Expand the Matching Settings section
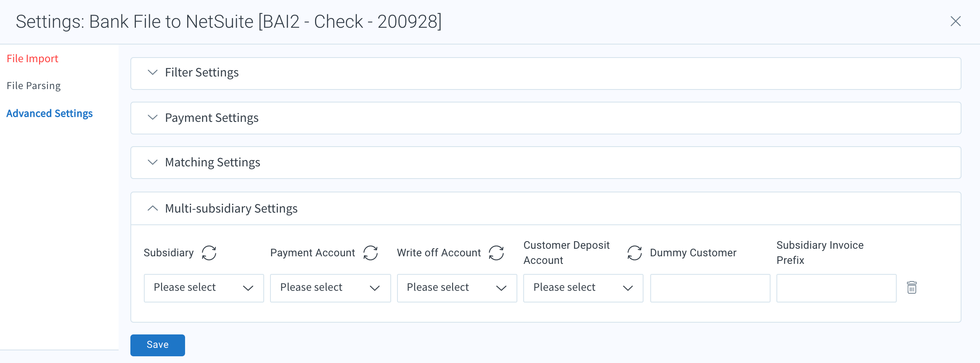 [x=546, y=162]
